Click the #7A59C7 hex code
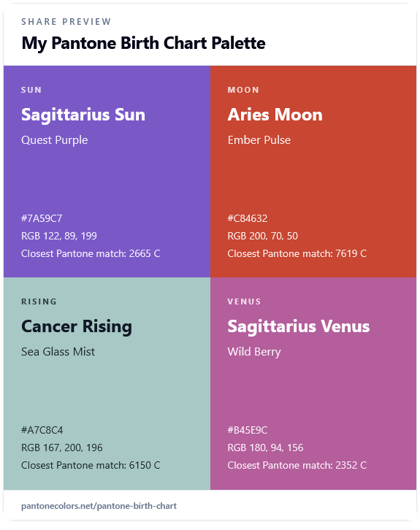 point(42,218)
